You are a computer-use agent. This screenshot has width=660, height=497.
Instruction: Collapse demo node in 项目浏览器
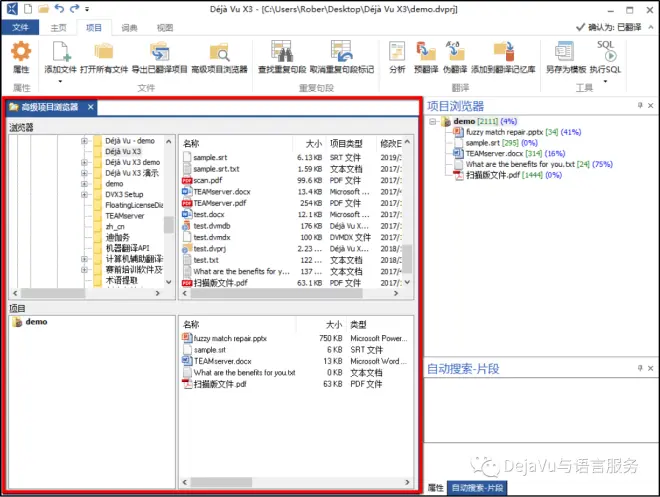coord(432,122)
